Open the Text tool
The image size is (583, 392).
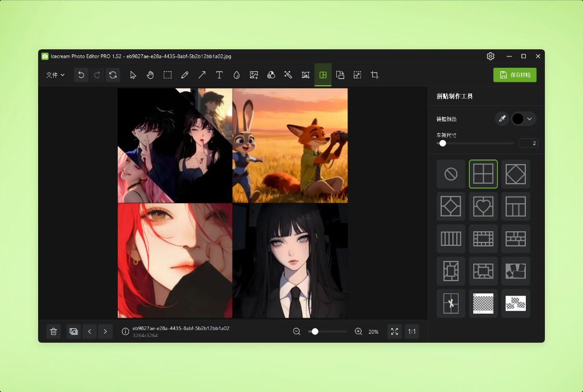pyautogui.click(x=219, y=74)
